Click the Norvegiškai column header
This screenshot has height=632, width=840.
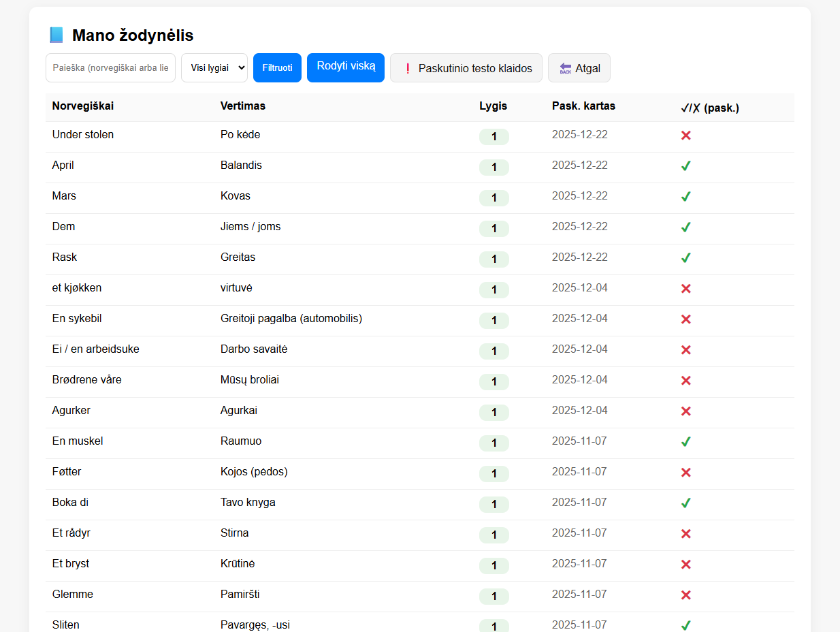tap(83, 106)
